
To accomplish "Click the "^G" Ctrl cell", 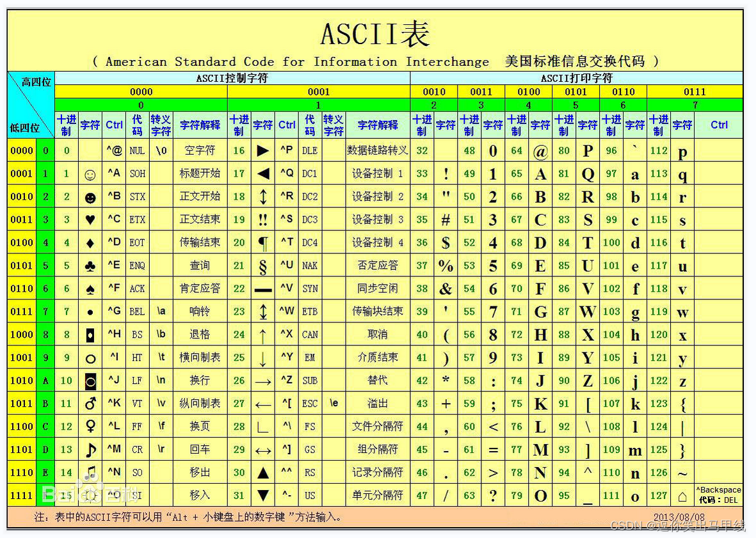I will pos(114,311).
